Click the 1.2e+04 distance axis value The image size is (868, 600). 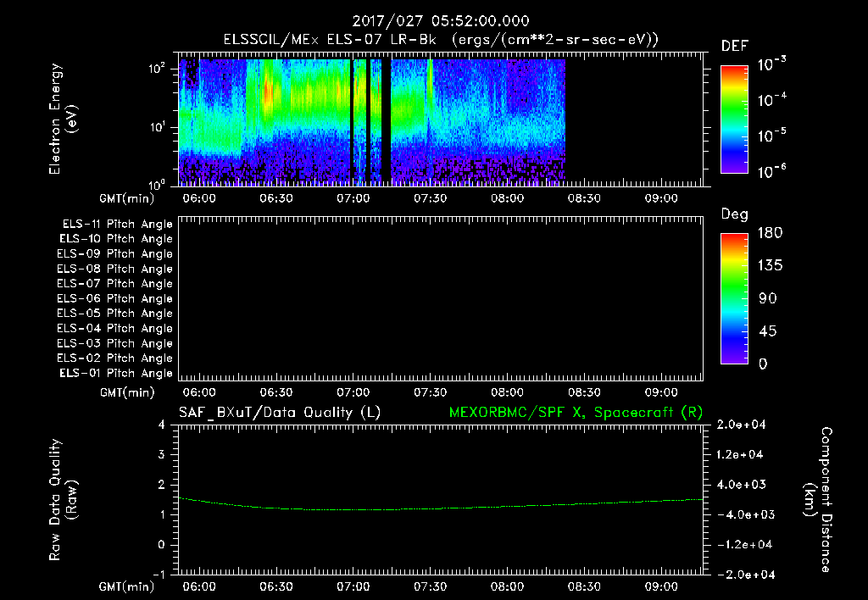[x=741, y=454]
